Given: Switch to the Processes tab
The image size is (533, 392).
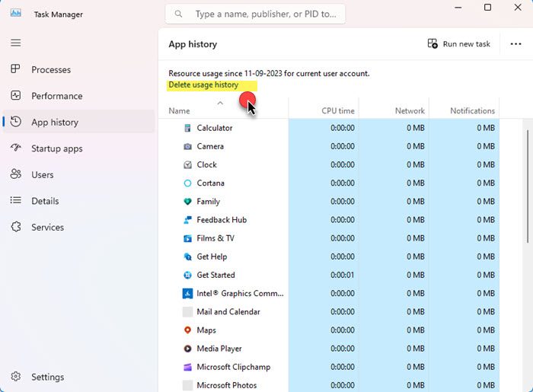Looking at the screenshot, I should pyautogui.click(x=79, y=69).
